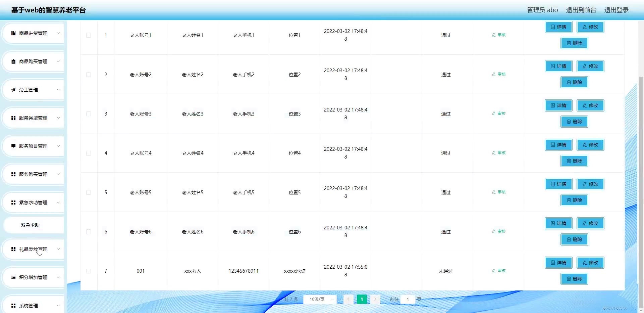Click the 删除 button for 老人账号3

[574, 122]
